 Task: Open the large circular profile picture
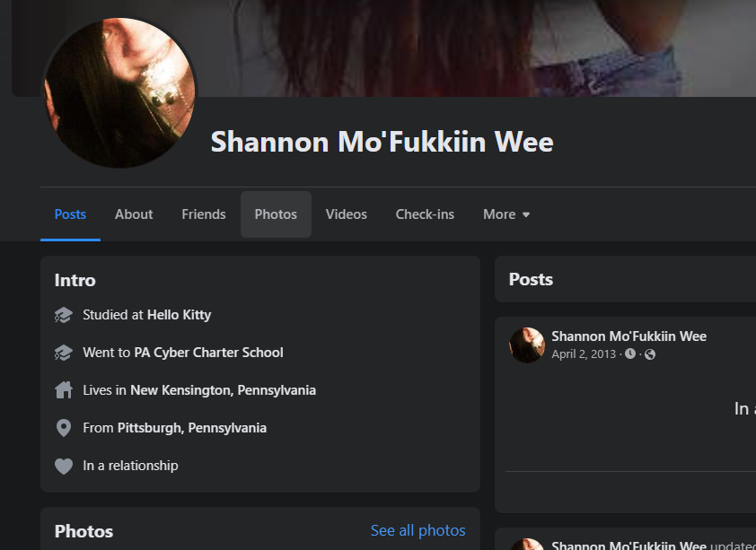[x=119, y=93]
